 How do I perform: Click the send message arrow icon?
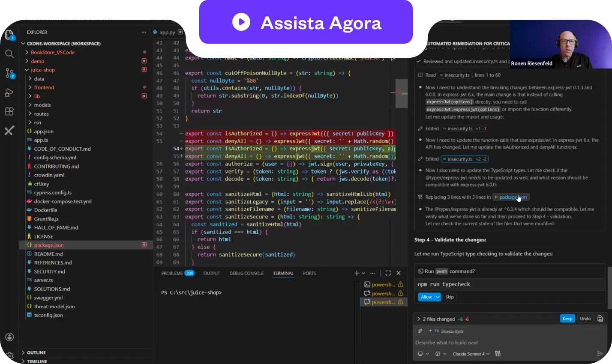pyautogui.click(x=600, y=354)
